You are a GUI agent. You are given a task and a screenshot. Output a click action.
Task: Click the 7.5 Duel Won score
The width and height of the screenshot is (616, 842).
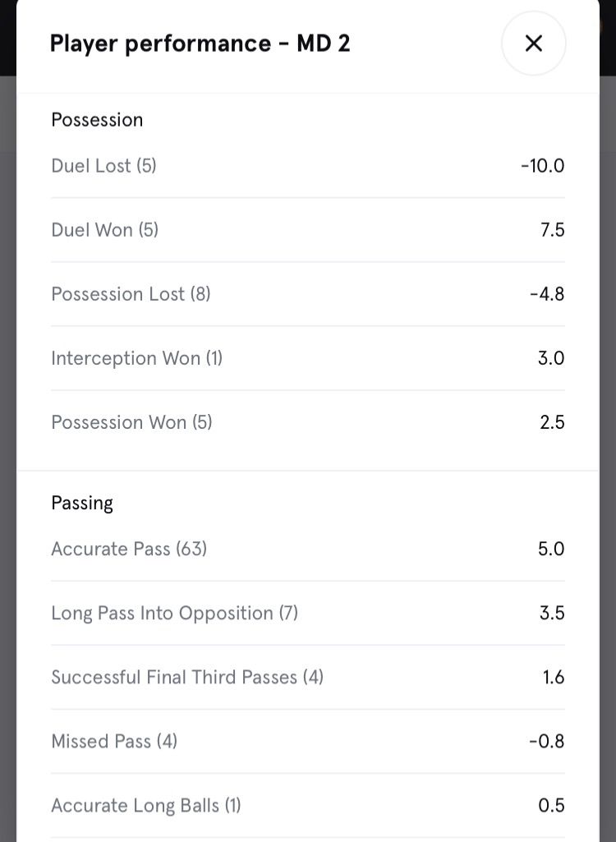point(552,230)
